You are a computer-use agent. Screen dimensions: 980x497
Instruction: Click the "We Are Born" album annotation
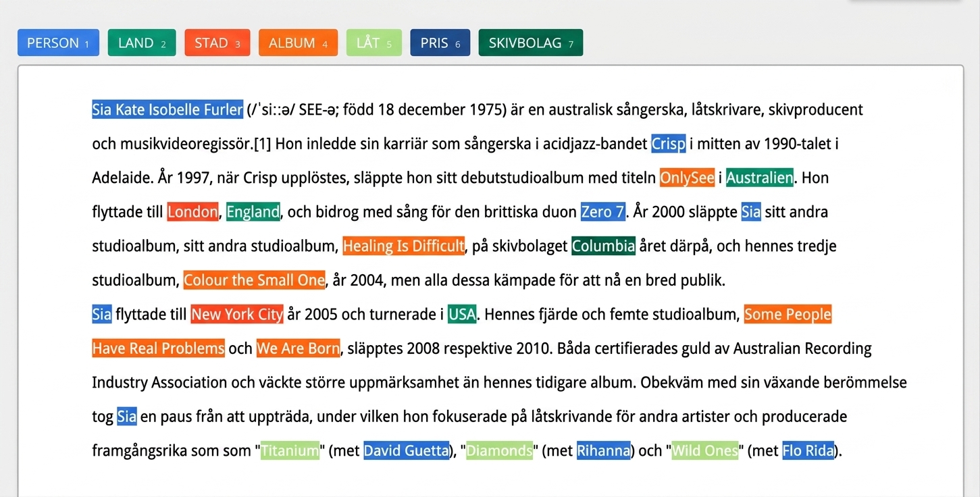coord(299,348)
